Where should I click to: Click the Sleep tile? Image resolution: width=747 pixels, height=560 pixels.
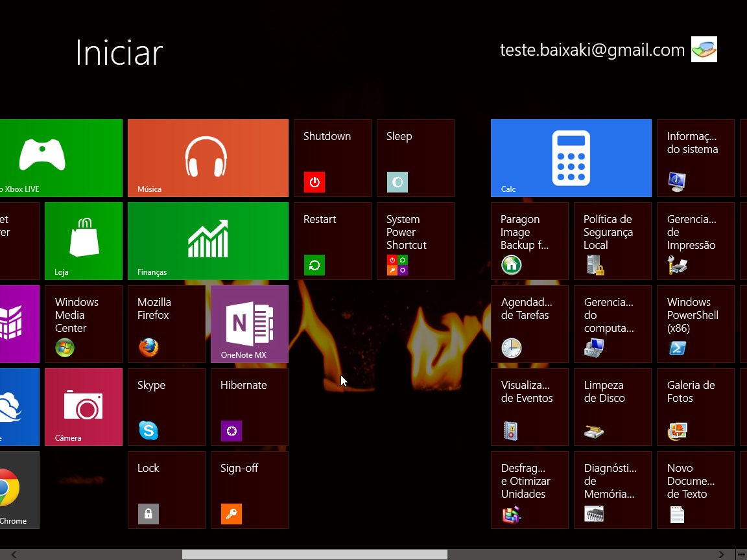[x=416, y=158]
